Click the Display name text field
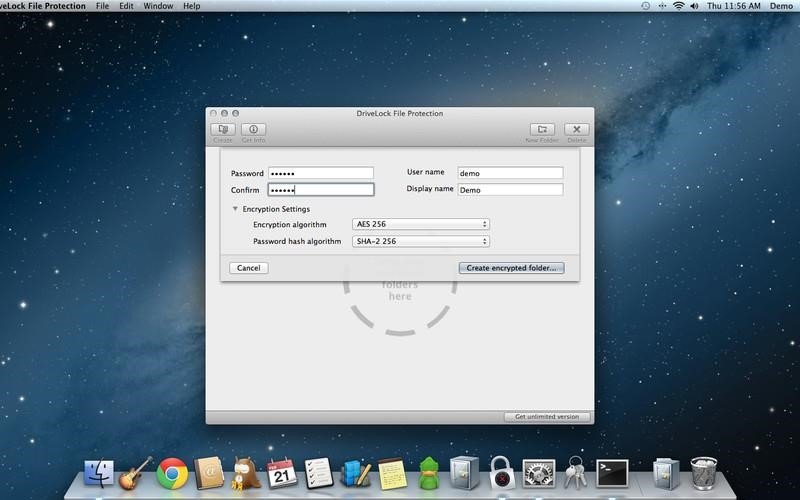 [x=510, y=189]
